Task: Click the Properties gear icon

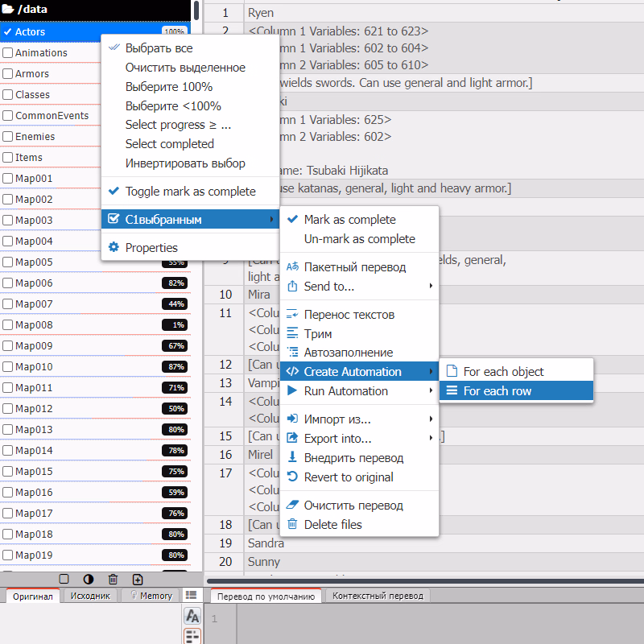Action: coord(114,247)
